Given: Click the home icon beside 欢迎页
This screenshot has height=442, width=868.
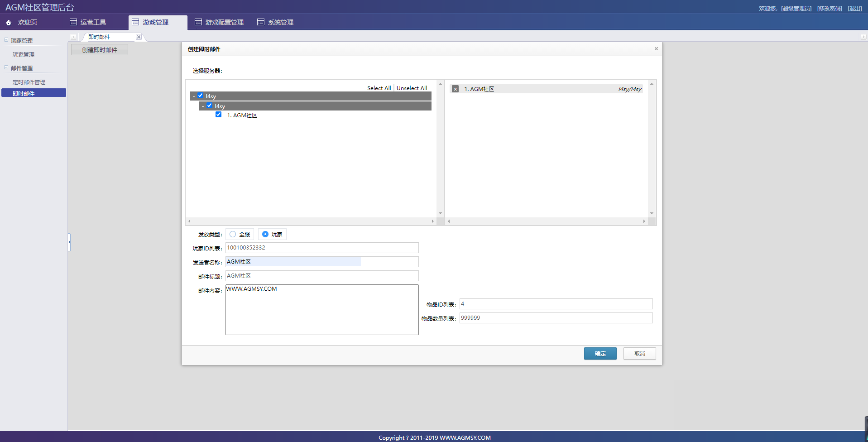Looking at the screenshot, I should (x=9, y=23).
